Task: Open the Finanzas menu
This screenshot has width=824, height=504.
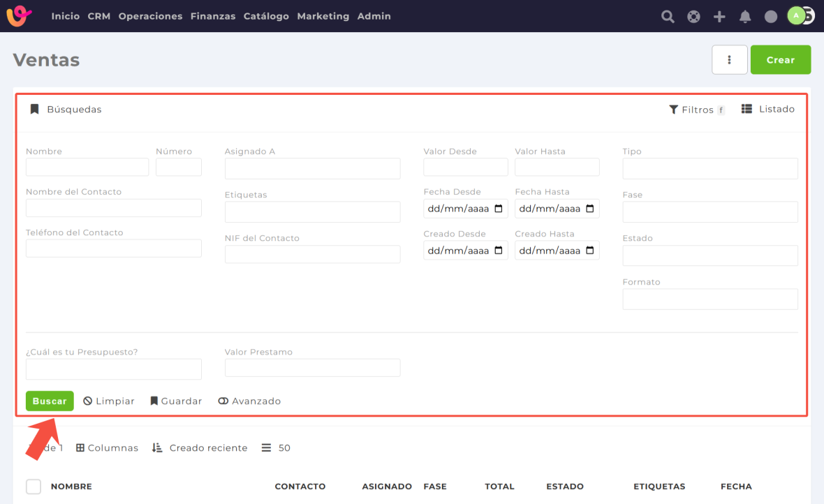Action: pyautogui.click(x=212, y=16)
